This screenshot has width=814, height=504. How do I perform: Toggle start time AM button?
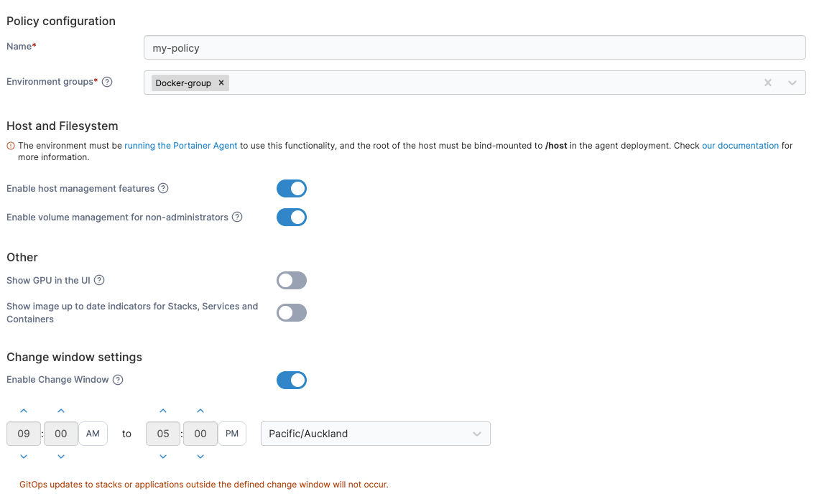(x=93, y=434)
